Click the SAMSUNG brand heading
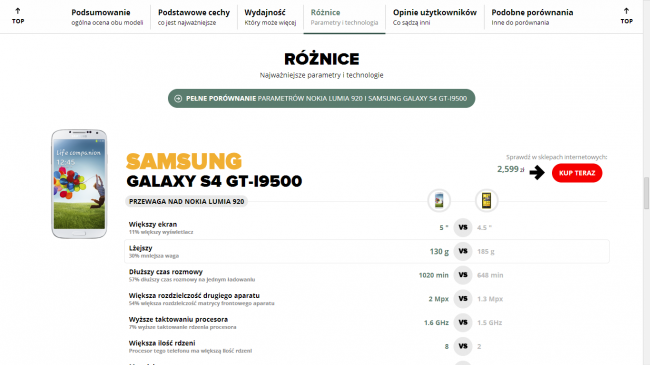The image size is (650, 365). (x=184, y=161)
